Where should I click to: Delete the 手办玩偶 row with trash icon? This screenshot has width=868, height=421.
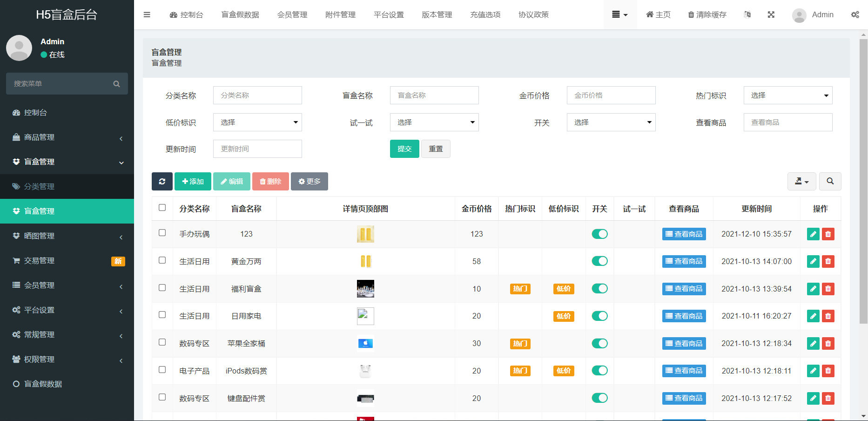coord(828,234)
